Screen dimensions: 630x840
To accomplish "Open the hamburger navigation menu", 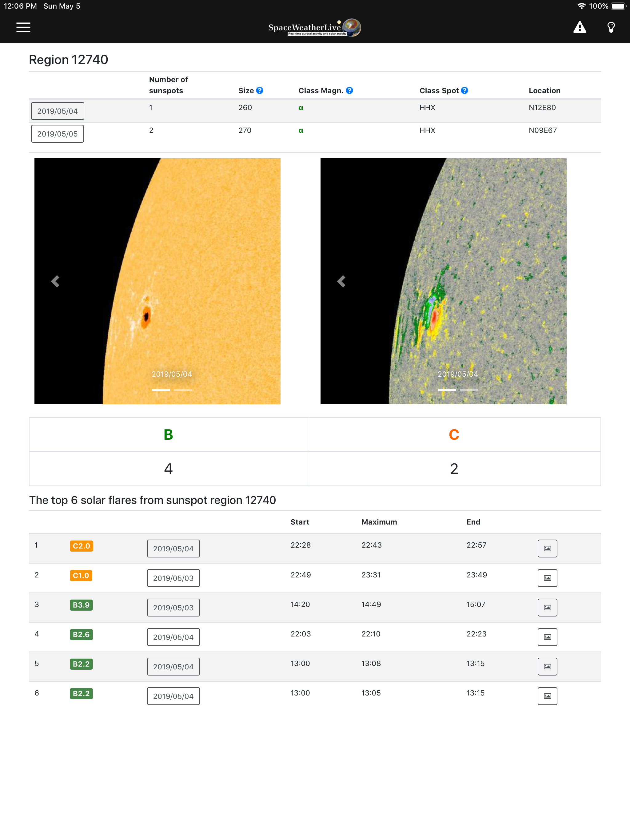I will 23,27.
